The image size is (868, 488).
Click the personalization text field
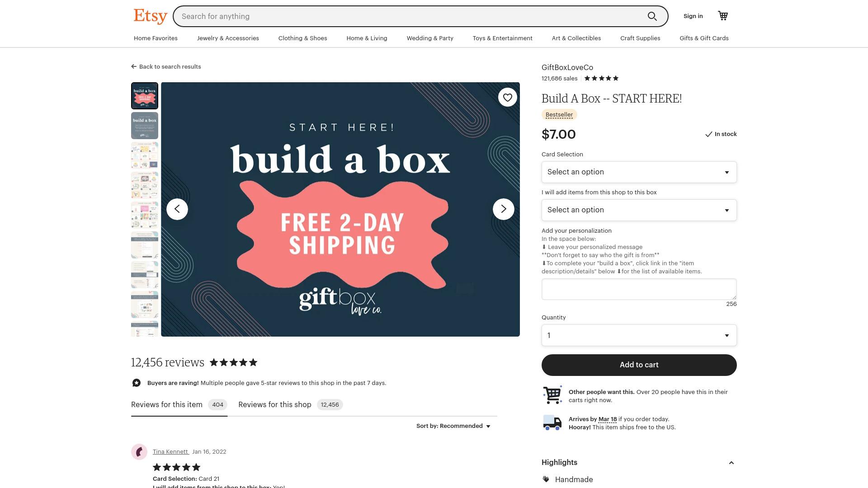pos(639,289)
